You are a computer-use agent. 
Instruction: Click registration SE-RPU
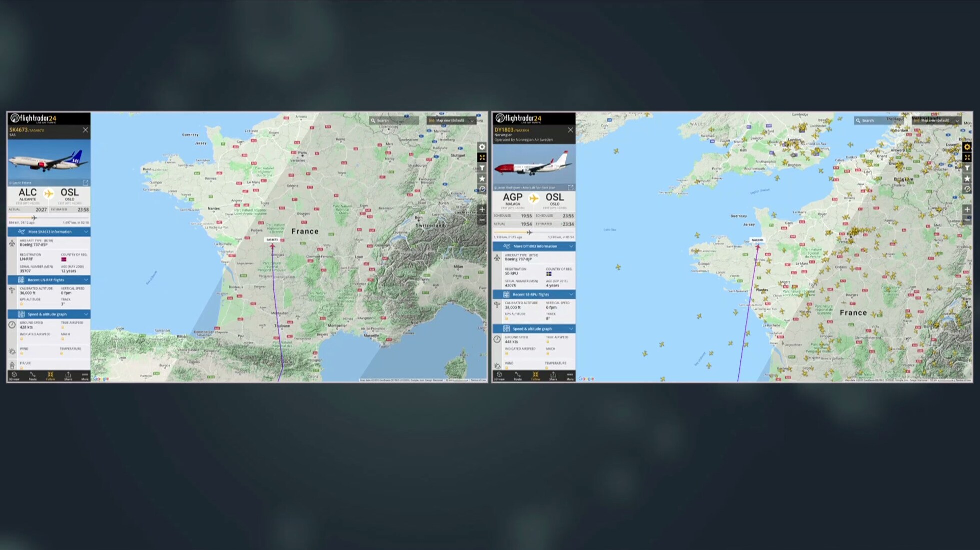tap(511, 273)
